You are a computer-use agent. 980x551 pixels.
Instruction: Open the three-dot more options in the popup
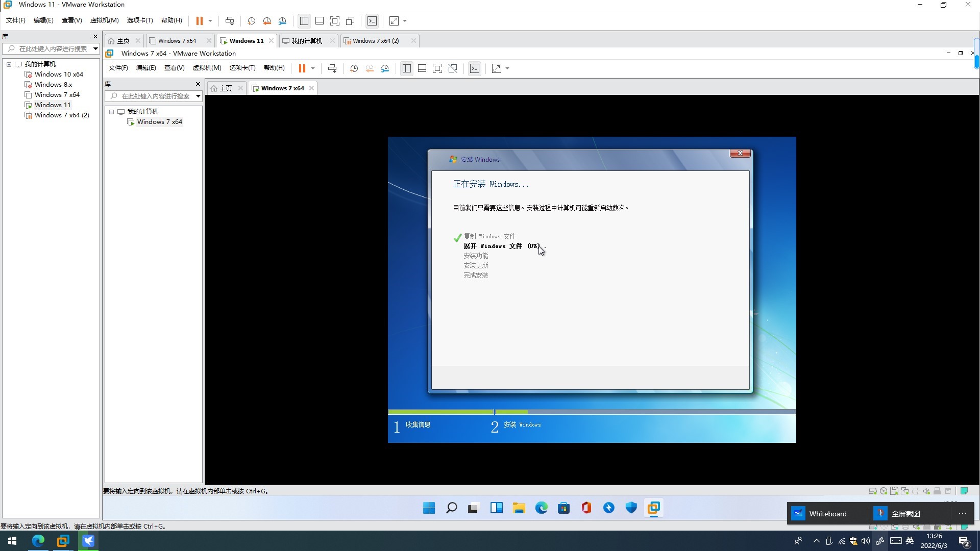pyautogui.click(x=963, y=514)
